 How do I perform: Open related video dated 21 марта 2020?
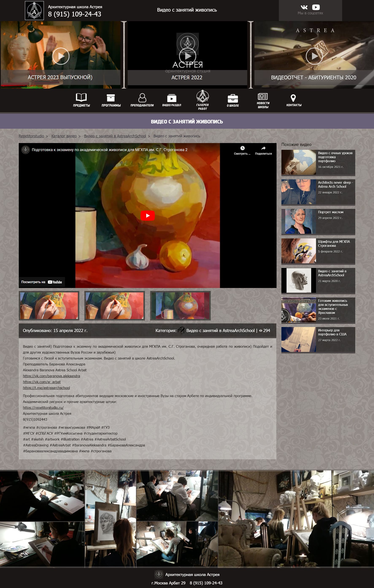(318, 281)
